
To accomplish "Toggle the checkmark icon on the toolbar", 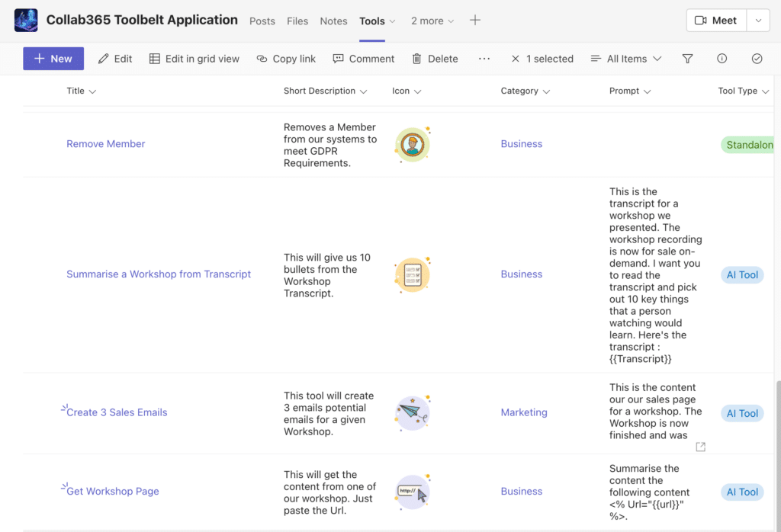I will click(x=757, y=58).
